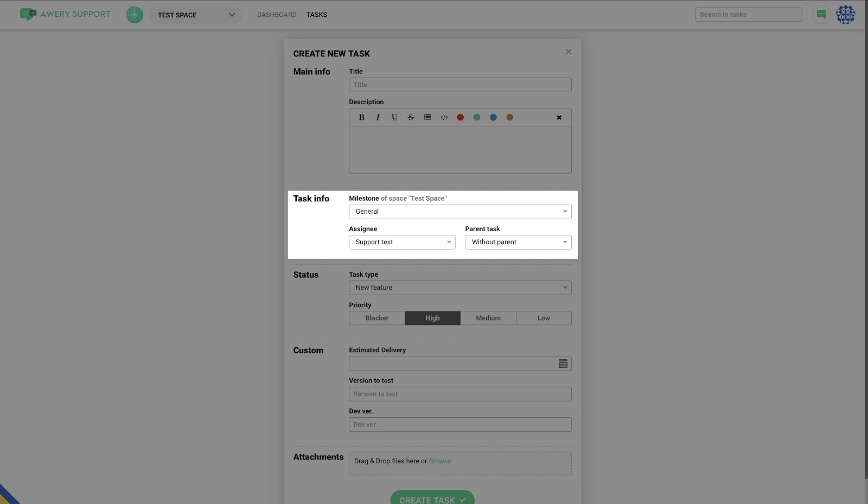This screenshot has height=504, width=868.
Task: Open the Milestone dropdown showing General
Action: point(459,212)
